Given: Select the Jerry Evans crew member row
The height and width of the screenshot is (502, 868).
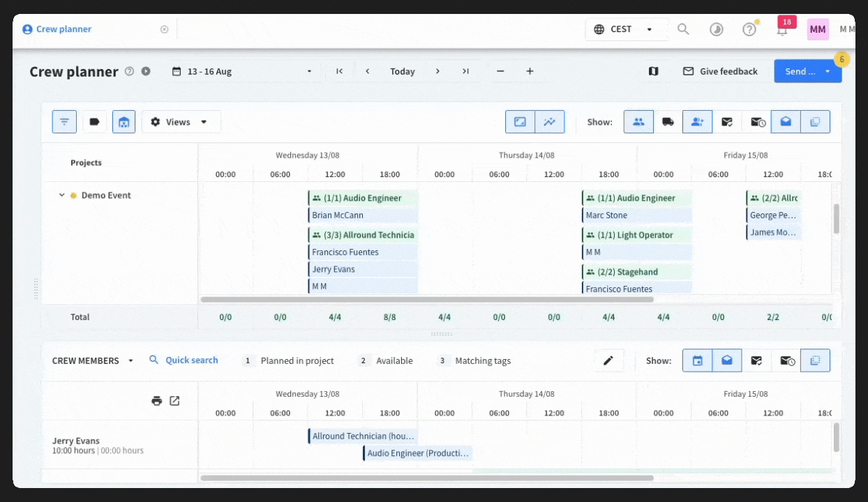Looking at the screenshot, I should (120, 445).
